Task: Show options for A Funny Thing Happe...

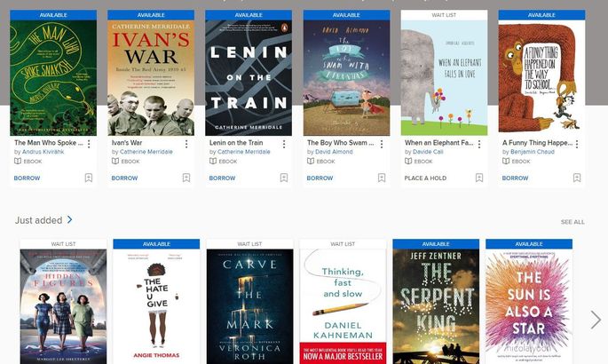Action: (x=577, y=144)
